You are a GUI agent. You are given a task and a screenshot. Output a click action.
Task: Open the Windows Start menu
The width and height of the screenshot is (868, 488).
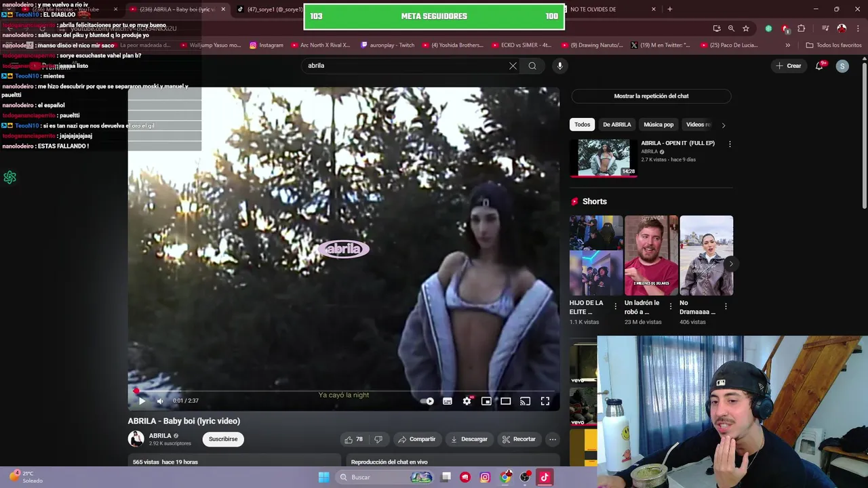pyautogui.click(x=323, y=477)
